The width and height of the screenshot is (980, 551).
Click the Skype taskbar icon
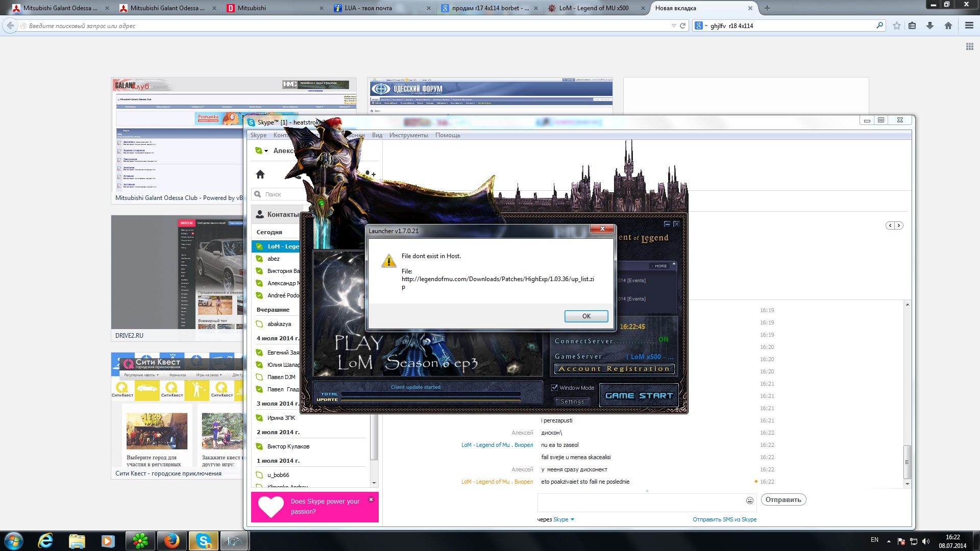(204, 540)
